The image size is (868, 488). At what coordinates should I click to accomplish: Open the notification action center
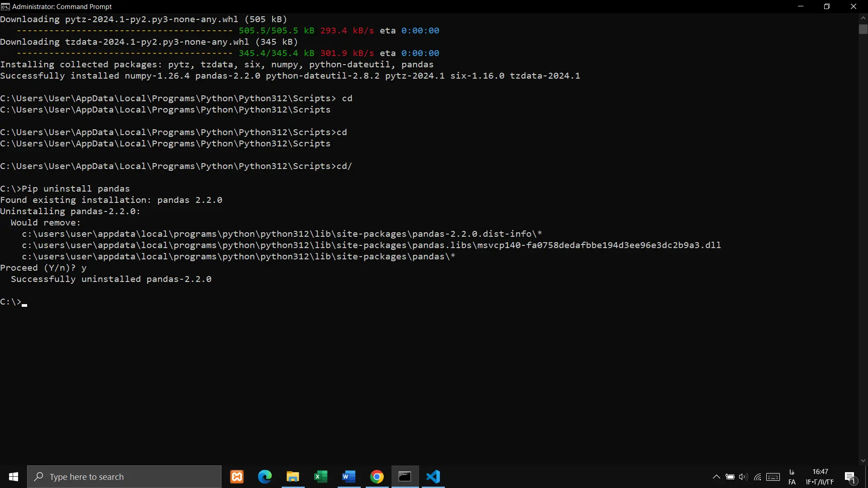pyautogui.click(x=850, y=477)
